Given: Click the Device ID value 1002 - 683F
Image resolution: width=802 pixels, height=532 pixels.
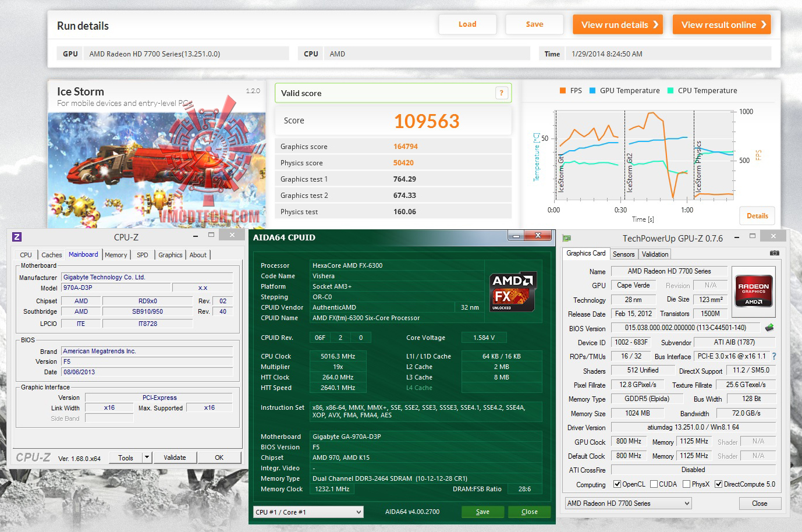Looking at the screenshot, I should [x=631, y=342].
